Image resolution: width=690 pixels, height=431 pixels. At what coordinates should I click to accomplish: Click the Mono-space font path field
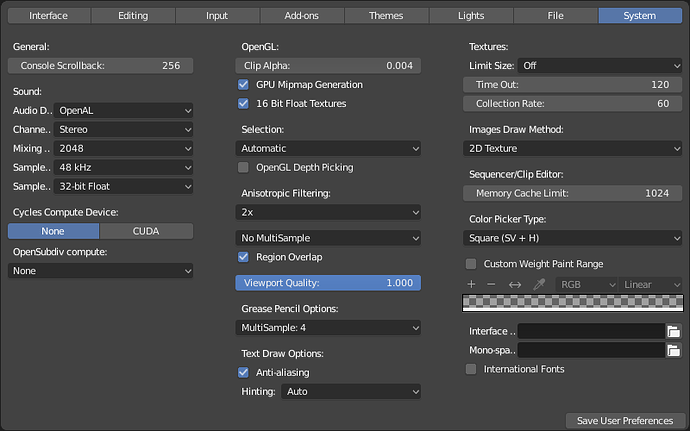click(591, 350)
